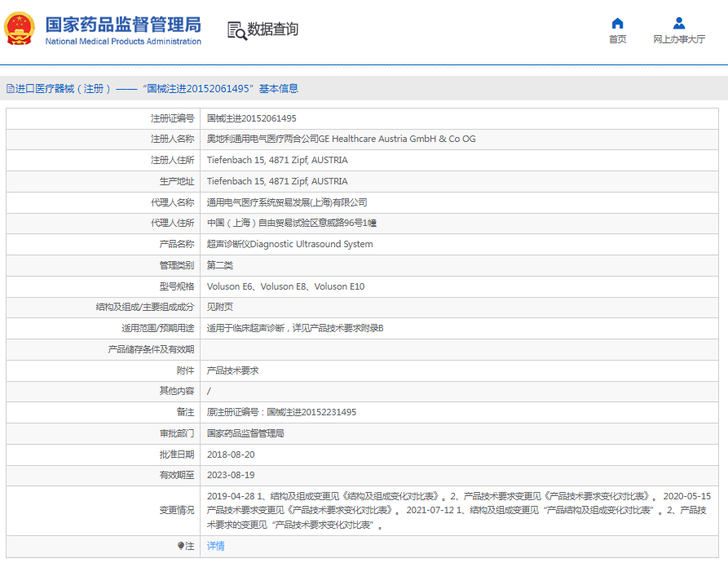
Task: Click the national emblem logo
Action: pyautogui.click(x=19, y=29)
